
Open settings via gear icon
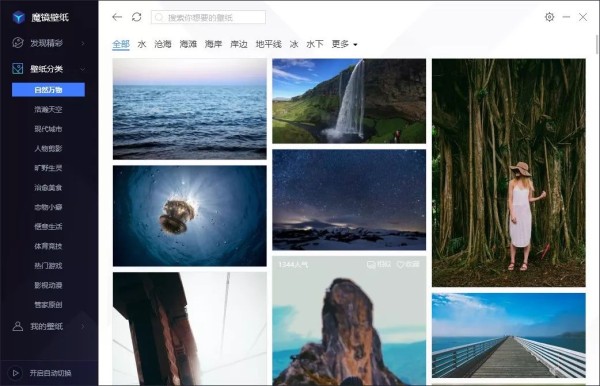[x=549, y=17]
